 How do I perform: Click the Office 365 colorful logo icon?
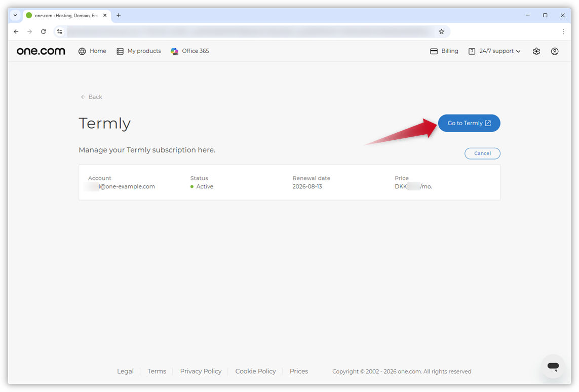174,51
